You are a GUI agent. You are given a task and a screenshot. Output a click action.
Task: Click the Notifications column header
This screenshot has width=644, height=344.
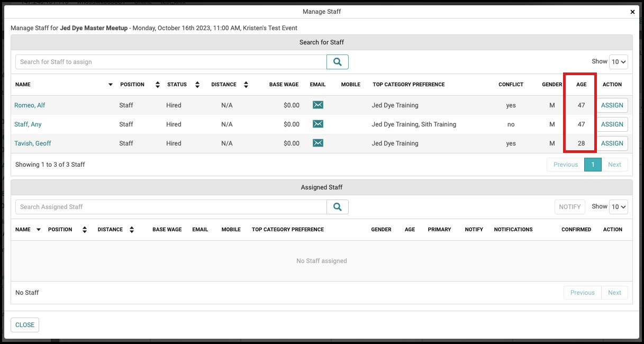[513, 230]
